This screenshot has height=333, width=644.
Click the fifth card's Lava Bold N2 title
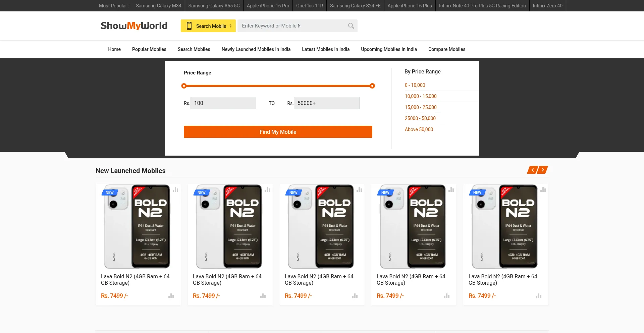pyautogui.click(x=503, y=280)
